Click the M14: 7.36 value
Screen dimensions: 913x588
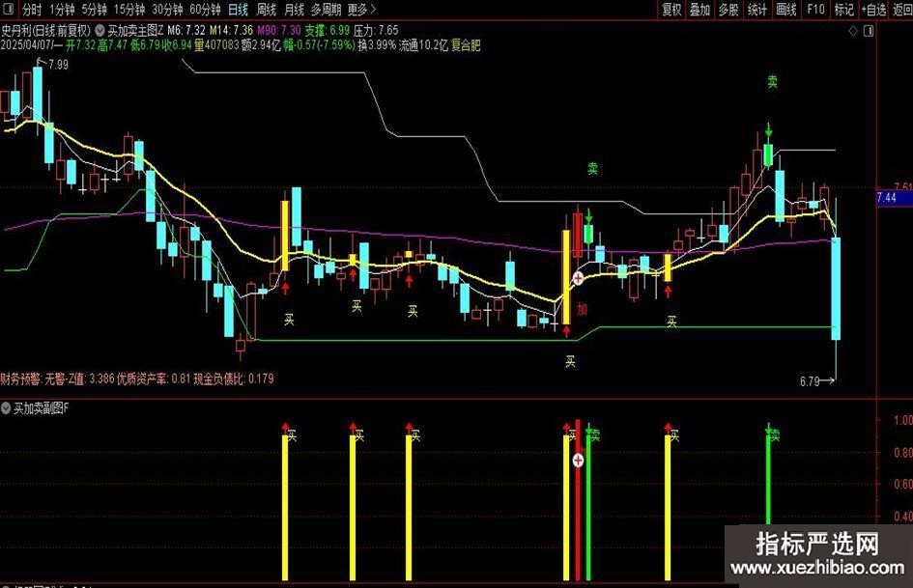231,30
